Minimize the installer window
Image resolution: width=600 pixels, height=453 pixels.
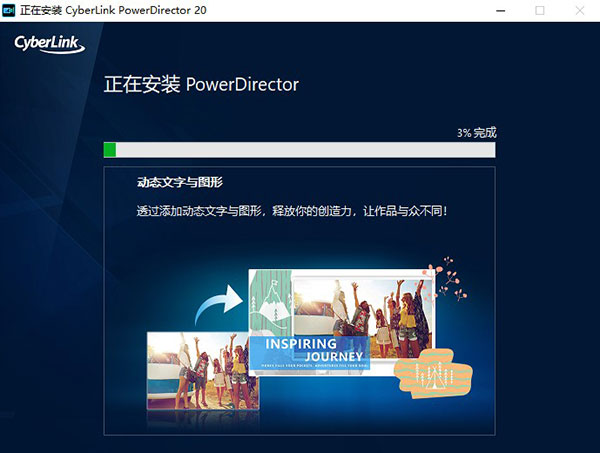click(x=501, y=11)
